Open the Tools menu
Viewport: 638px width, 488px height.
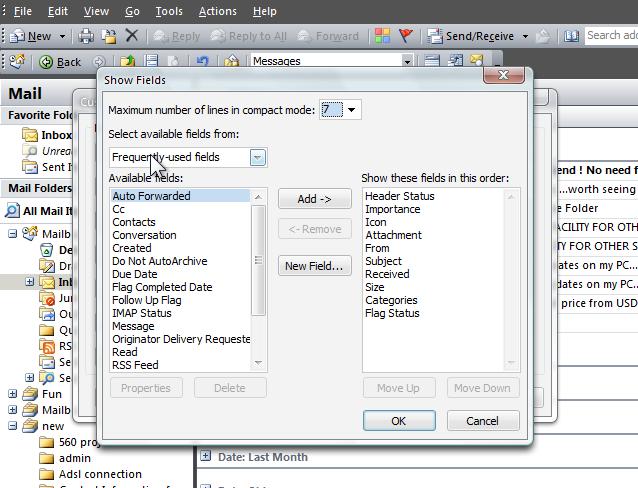coord(169,11)
